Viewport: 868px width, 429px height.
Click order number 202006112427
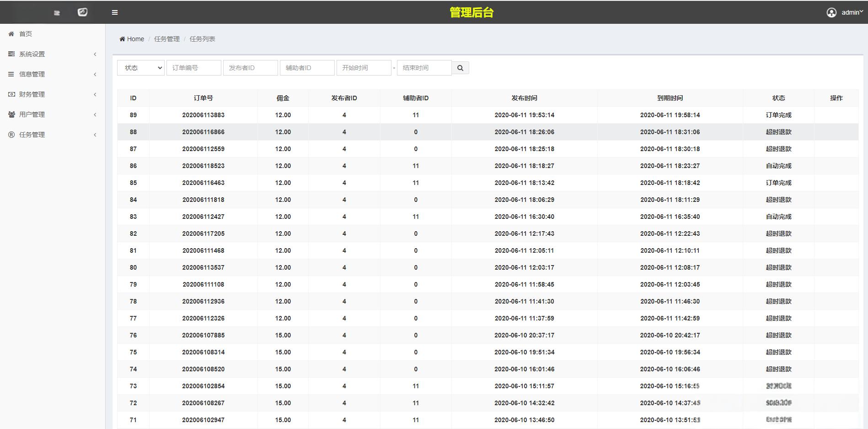pos(204,217)
